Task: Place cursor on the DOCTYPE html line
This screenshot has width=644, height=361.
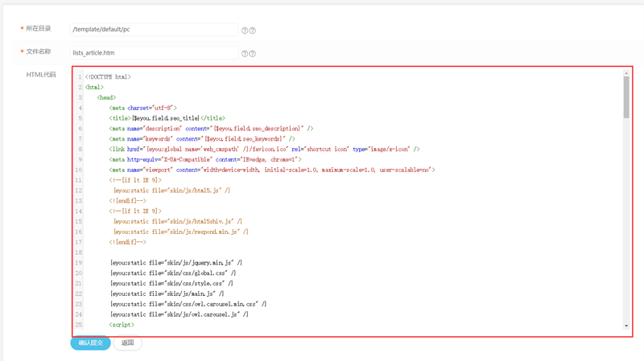Action: (x=108, y=76)
